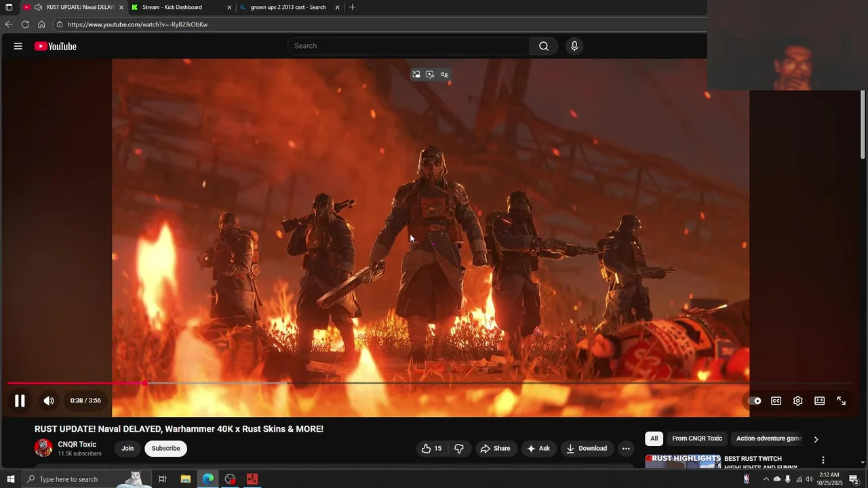Close the grown ups 2 search tab
This screenshot has width=868, height=488.
337,7
